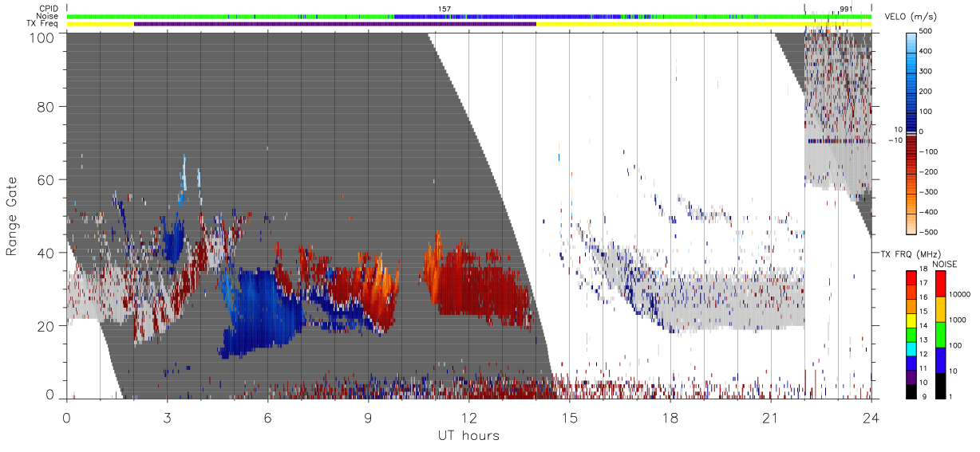Click the '15' UT hours axis tick label
Screen dimensions: 980x452
tap(569, 416)
